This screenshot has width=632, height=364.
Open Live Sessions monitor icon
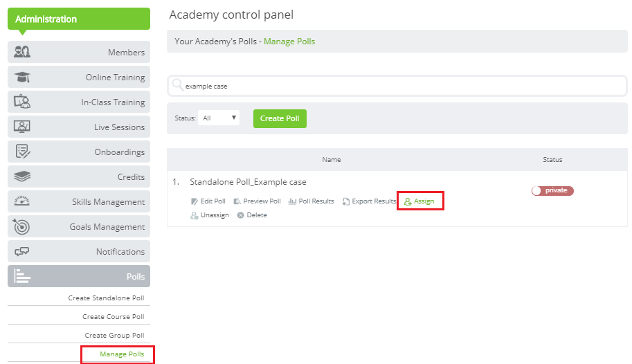coord(22,127)
